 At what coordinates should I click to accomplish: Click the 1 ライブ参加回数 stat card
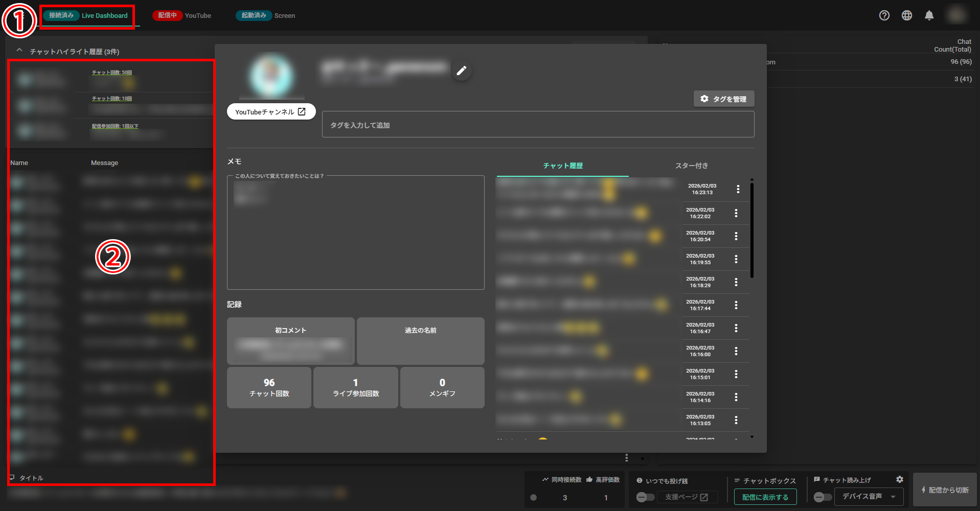point(356,387)
